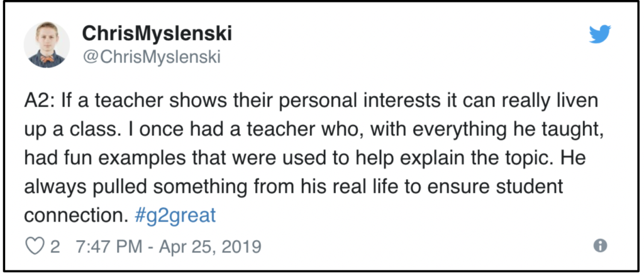
Task: Like the tweet using the heart icon
Action: 35,246
